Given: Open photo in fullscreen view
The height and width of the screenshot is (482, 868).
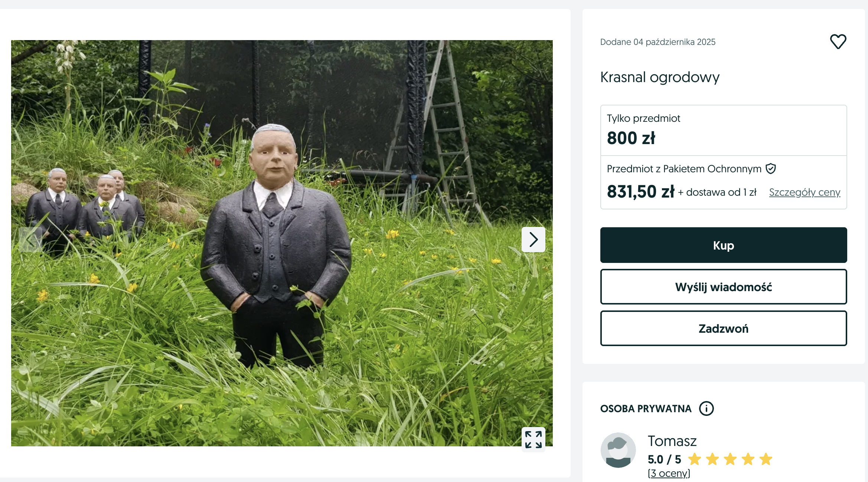Looking at the screenshot, I should [x=533, y=439].
